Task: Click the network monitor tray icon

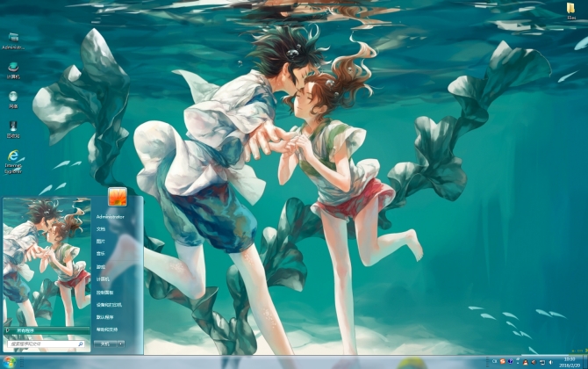Action: click(542, 362)
